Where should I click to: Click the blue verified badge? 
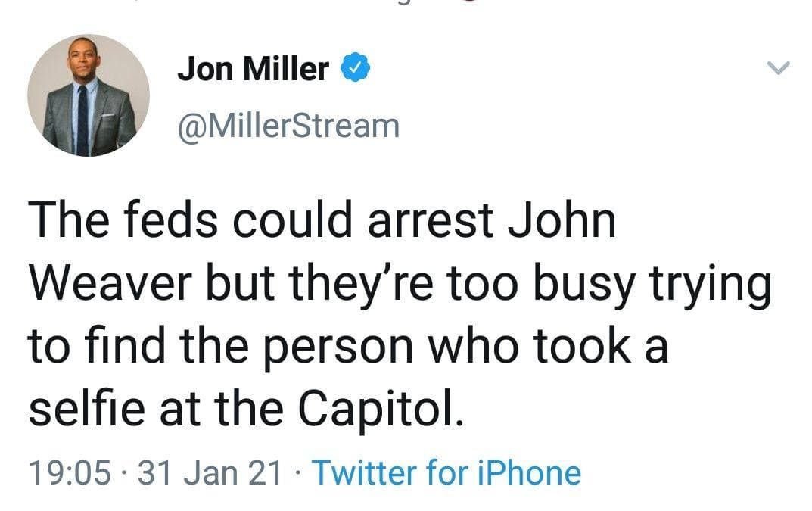357,70
